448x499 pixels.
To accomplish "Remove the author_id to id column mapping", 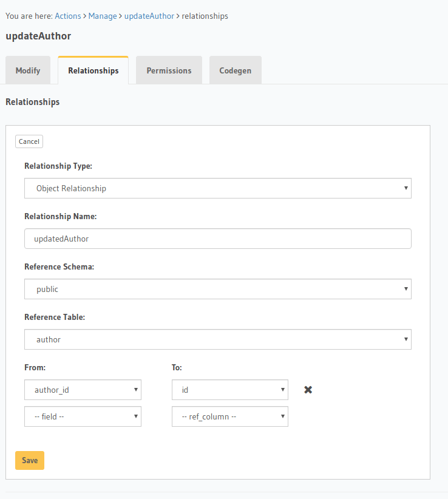I will pos(308,390).
